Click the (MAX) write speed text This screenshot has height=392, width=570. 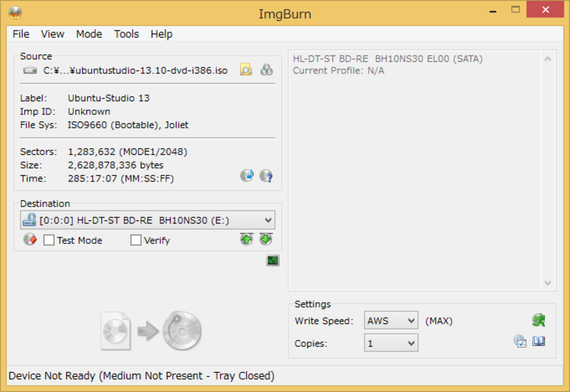click(x=439, y=321)
